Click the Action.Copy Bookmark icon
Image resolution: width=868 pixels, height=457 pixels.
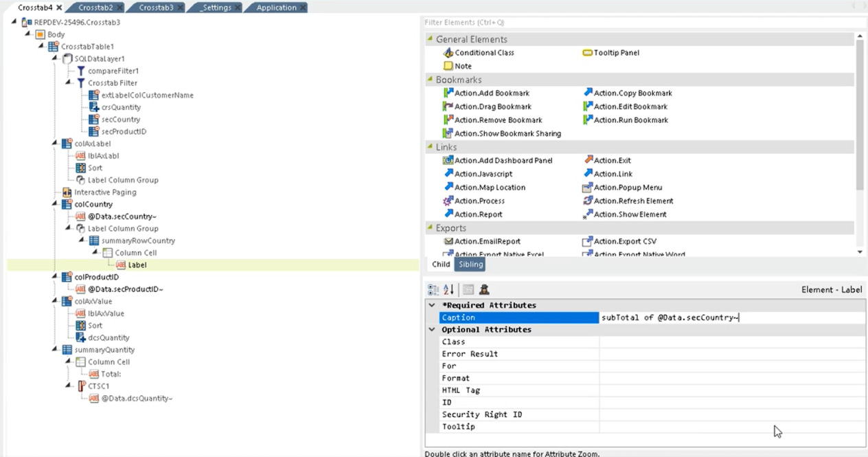tap(588, 93)
